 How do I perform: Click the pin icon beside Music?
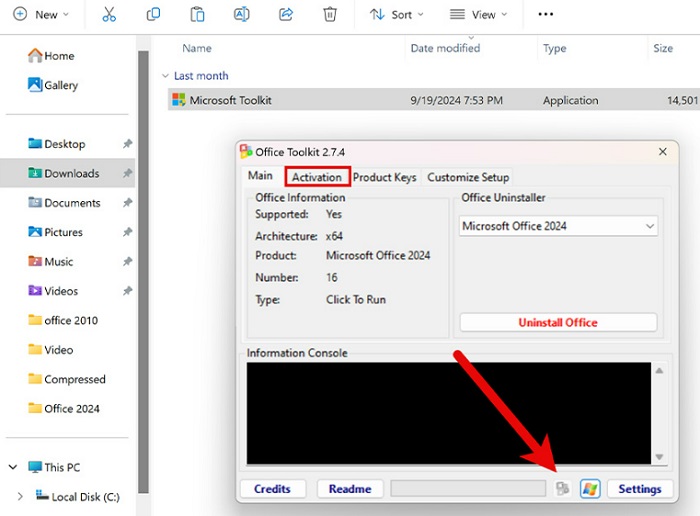click(x=128, y=262)
